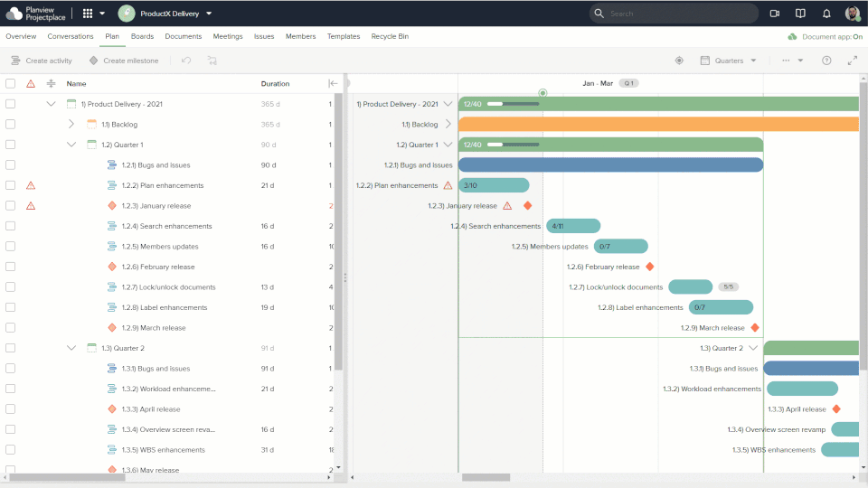Open the app launcher grid icon
The image size is (868, 488).
pyautogui.click(x=88, y=14)
